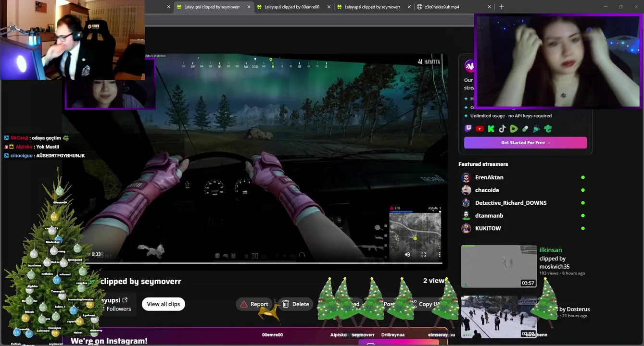Close the 'Lalayupsi clipped by 00emre00' tab
Image resolution: width=644 pixels, height=346 pixels.
click(x=329, y=7)
